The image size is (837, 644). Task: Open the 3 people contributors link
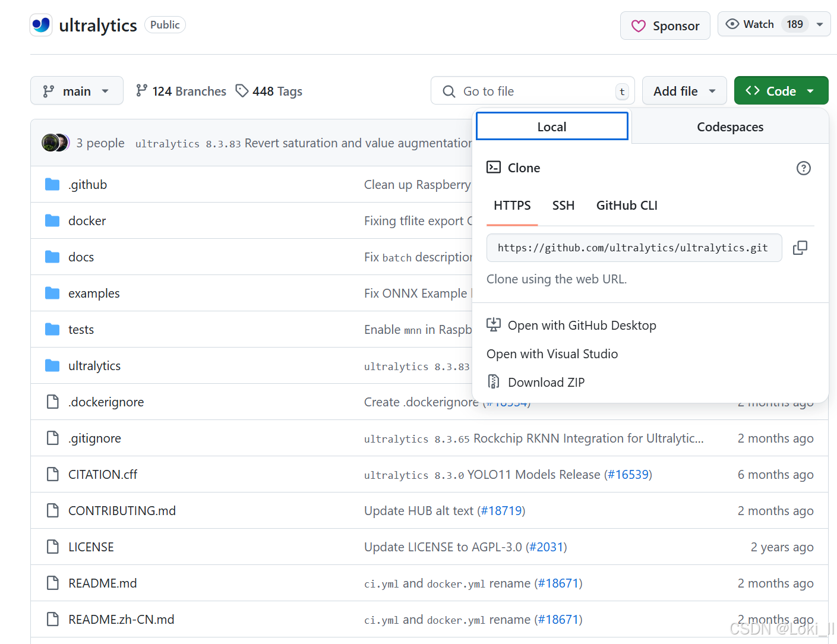point(100,143)
